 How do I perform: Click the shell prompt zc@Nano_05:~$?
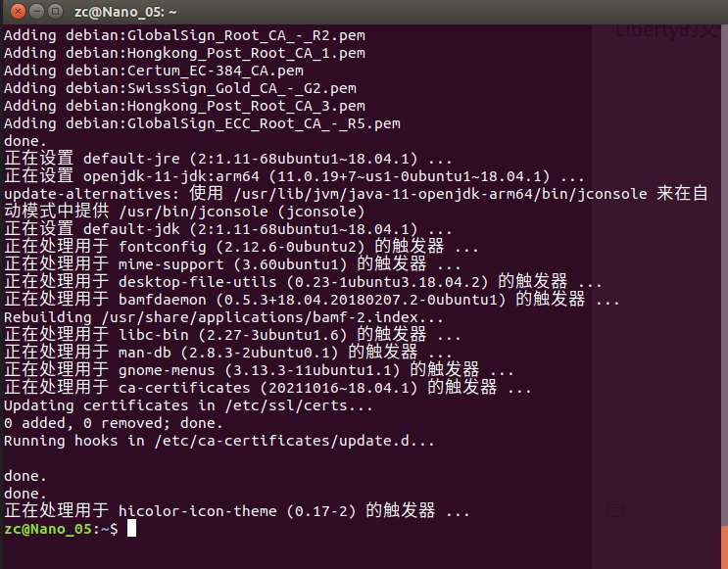tap(61, 529)
